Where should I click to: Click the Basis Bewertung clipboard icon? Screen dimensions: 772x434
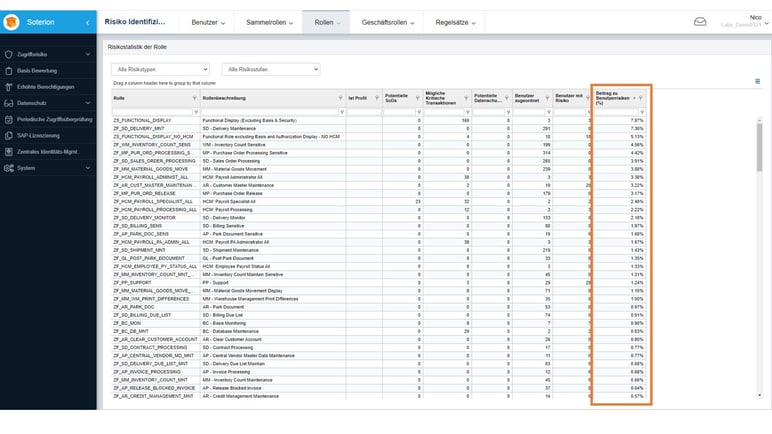point(8,73)
